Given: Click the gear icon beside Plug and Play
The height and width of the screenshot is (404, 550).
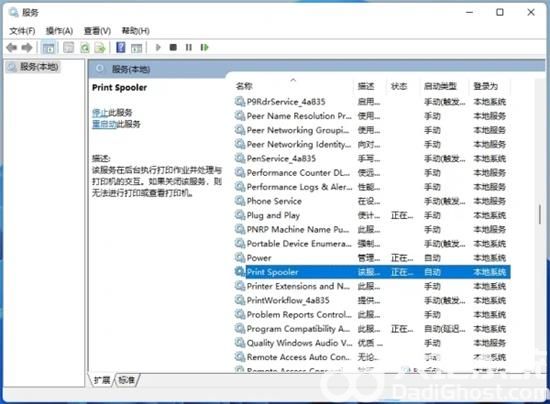Looking at the screenshot, I should [240, 215].
